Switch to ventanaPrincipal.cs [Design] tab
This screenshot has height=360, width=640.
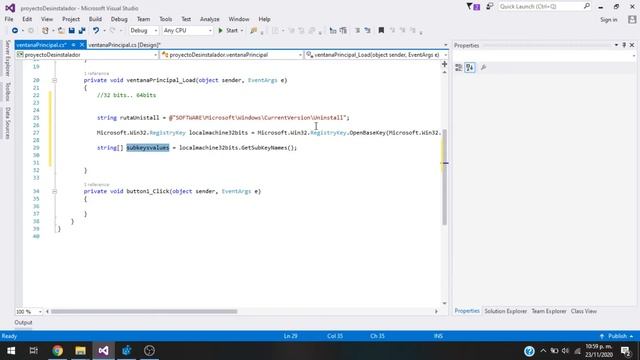(x=124, y=45)
